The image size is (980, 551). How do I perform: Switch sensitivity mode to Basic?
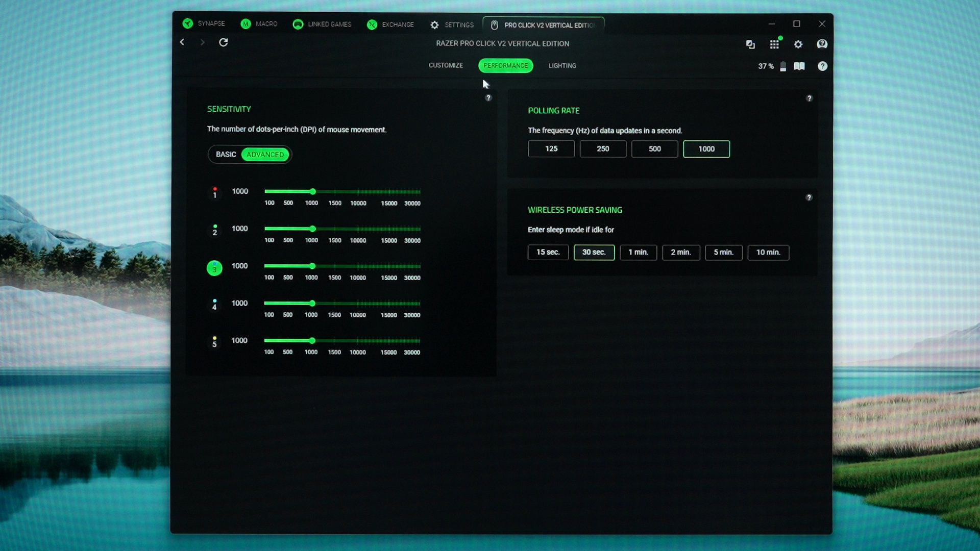click(x=226, y=154)
